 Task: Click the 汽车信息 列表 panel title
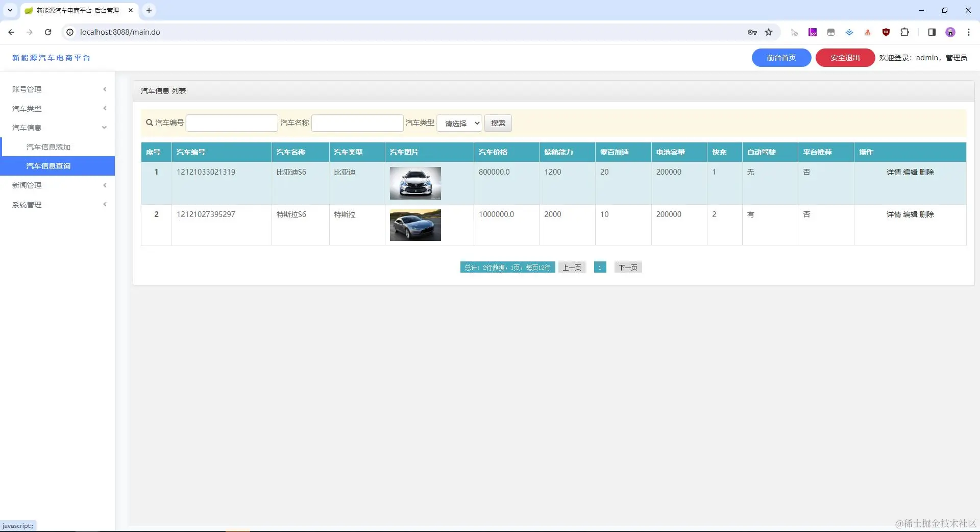(x=163, y=91)
